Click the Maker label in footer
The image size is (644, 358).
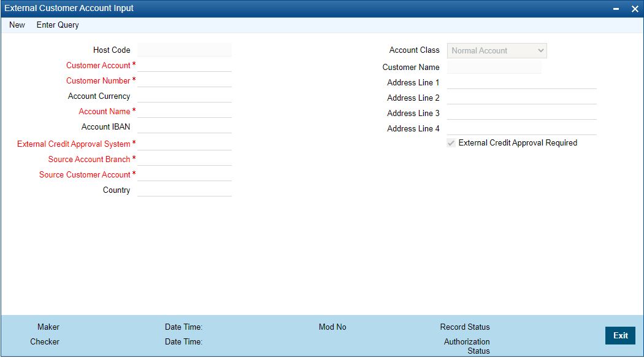tap(48, 327)
